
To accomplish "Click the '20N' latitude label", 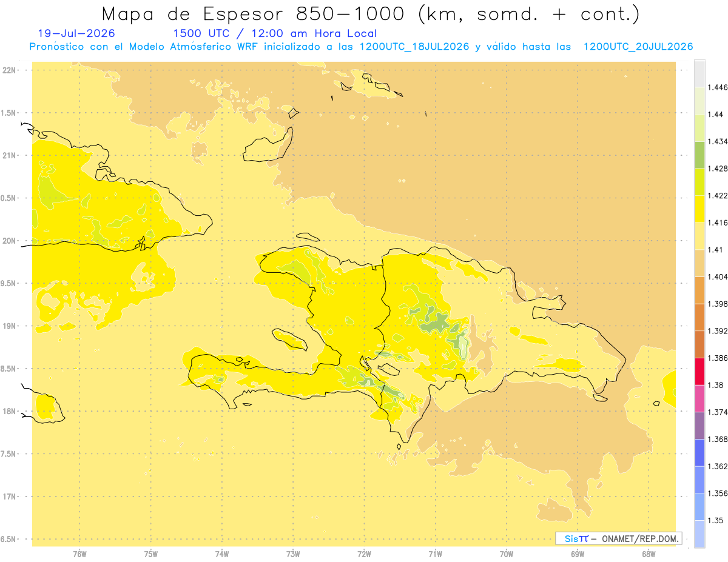I will pyautogui.click(x=9, y=241).
